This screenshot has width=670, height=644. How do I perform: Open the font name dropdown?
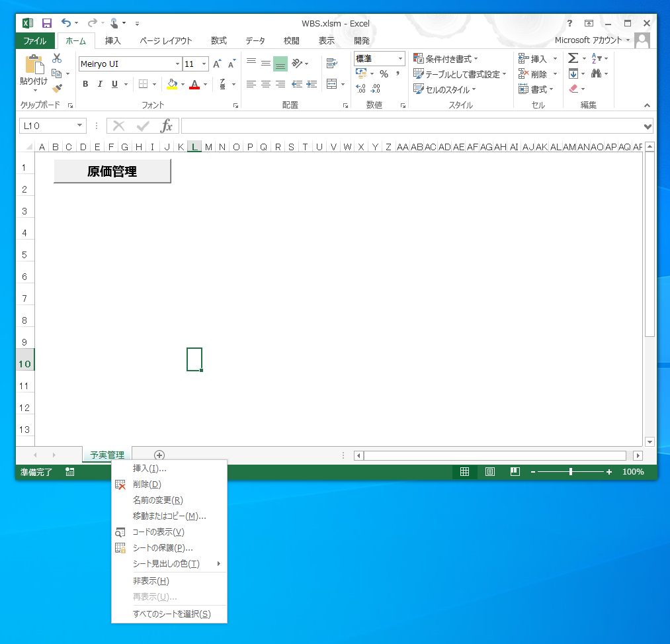tap(176, 64)
